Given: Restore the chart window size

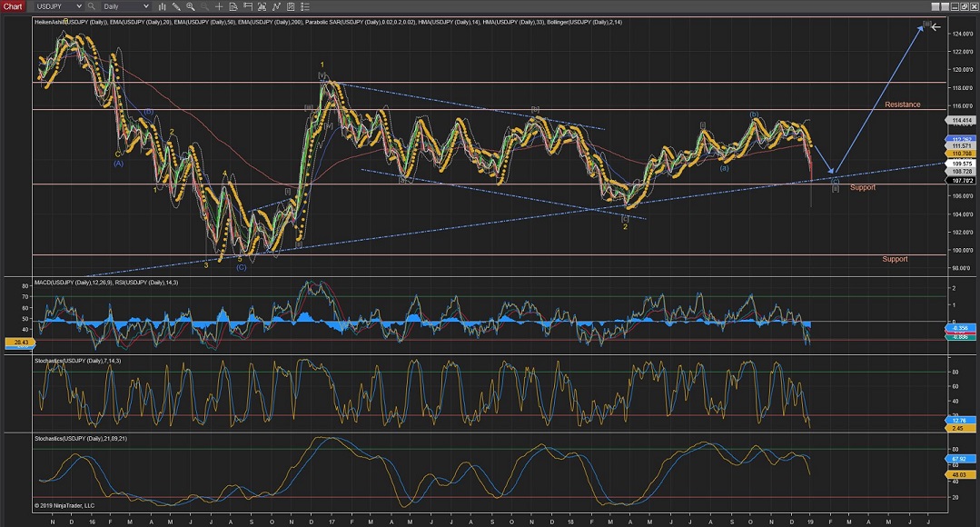Looking at the screenshot, I should pyautogui.click(x=964, y=7).
